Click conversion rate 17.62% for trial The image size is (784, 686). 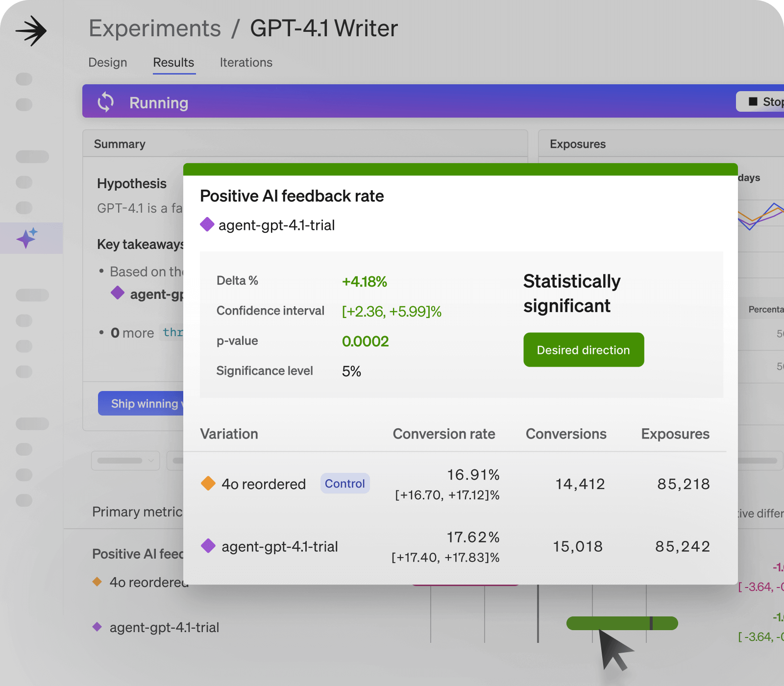coord(473,538)
